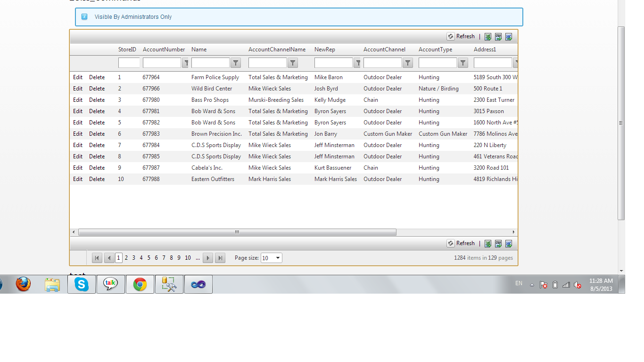
Task: Delete the row with AccountNumber 677985
Action: pos(97,156)
